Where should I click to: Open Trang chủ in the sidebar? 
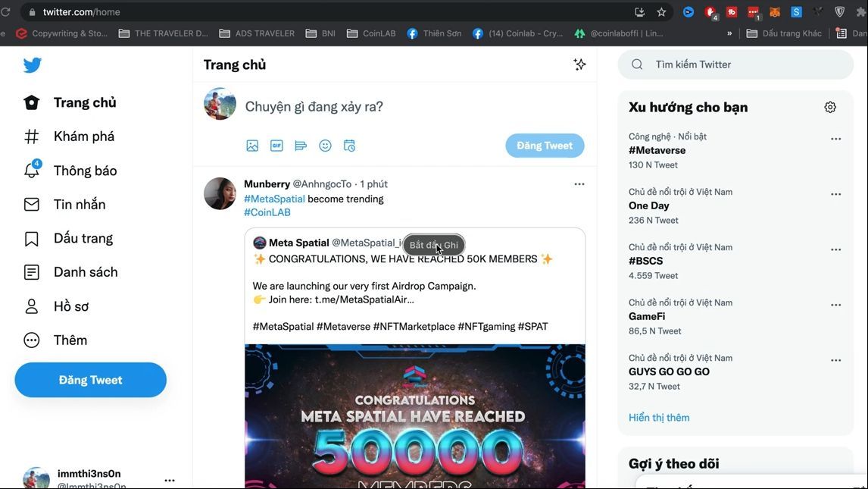click(70, 102)
